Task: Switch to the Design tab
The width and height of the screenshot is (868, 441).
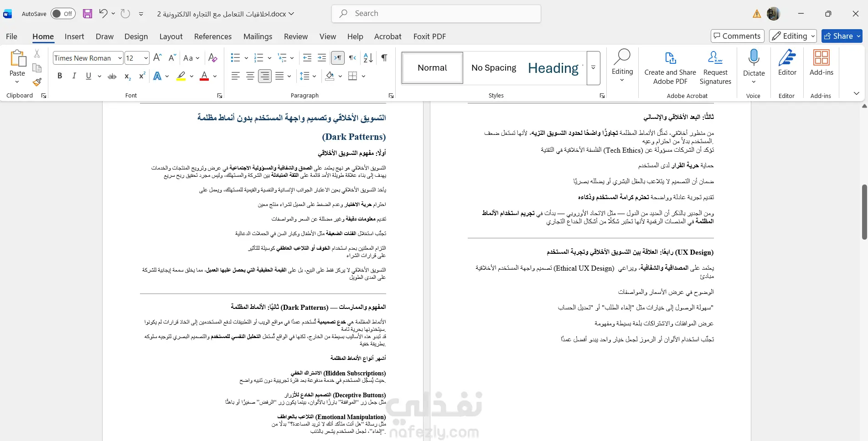Action: coord(136,36)
